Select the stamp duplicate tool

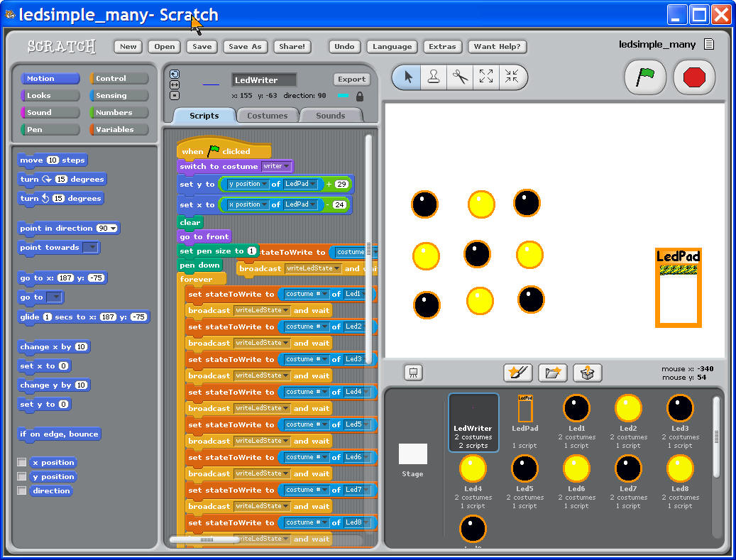tap(434, 77)
